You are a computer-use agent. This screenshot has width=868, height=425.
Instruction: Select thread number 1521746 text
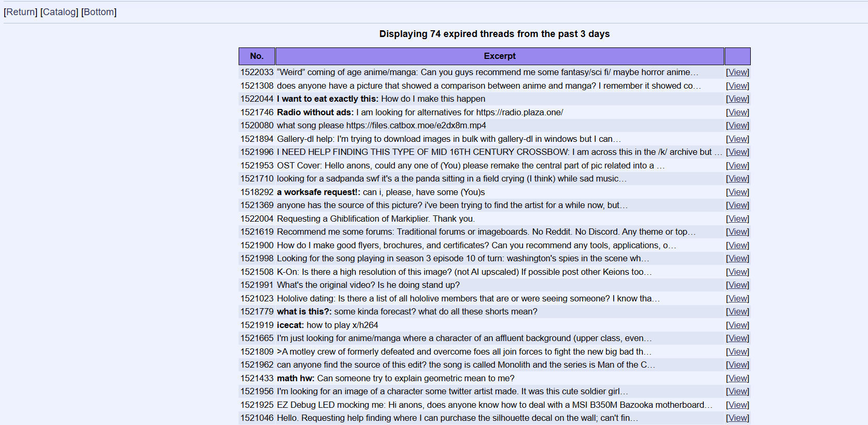pos(257,113)
